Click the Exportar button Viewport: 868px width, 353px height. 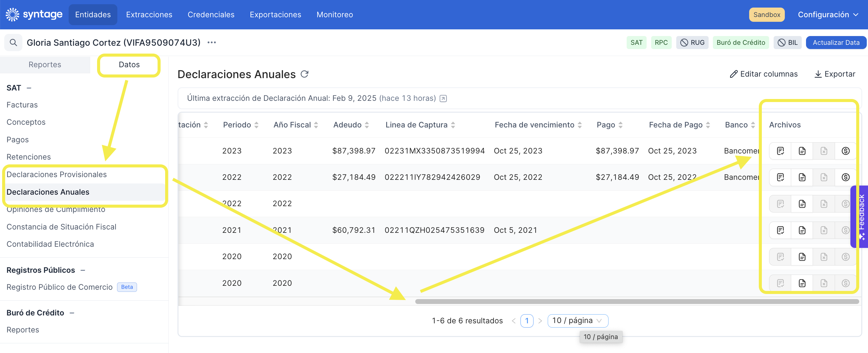pos(834,74)
